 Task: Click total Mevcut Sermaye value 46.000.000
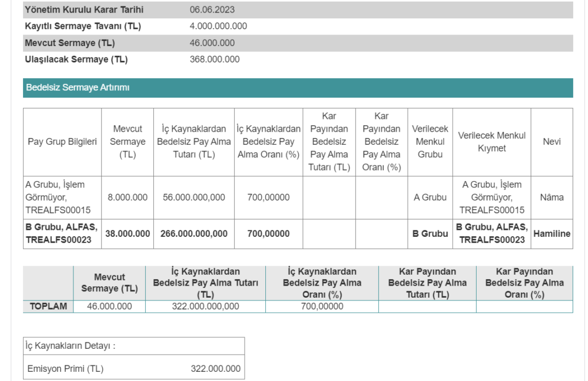(x=109, y=306)
